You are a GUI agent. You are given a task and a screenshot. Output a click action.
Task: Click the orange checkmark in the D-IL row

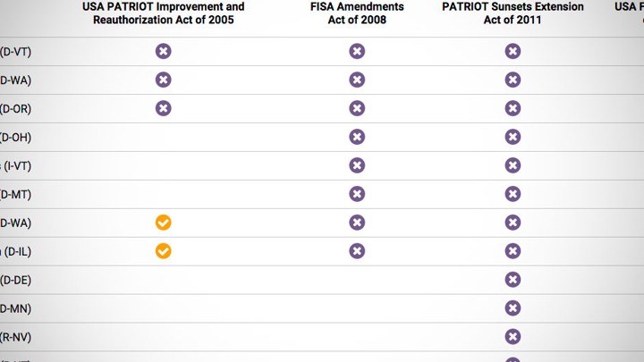[x=163, y=251]
